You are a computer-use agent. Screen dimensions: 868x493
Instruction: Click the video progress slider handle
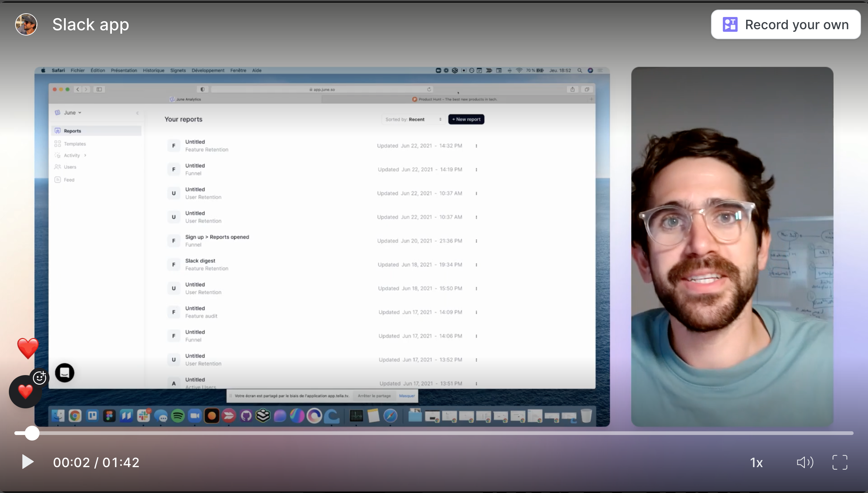click(x=32, y=433)
